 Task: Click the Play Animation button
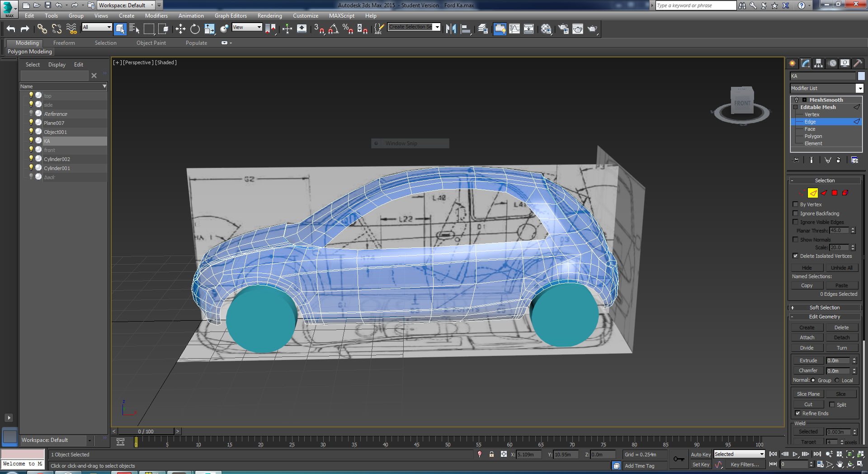pyautogui.click(x=795, y=454)
